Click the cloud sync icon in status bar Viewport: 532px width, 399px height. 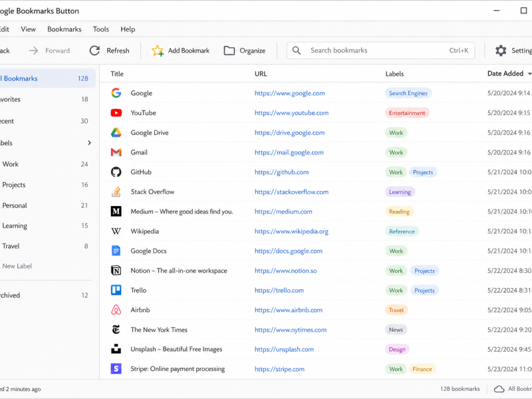tap(499, 389)
